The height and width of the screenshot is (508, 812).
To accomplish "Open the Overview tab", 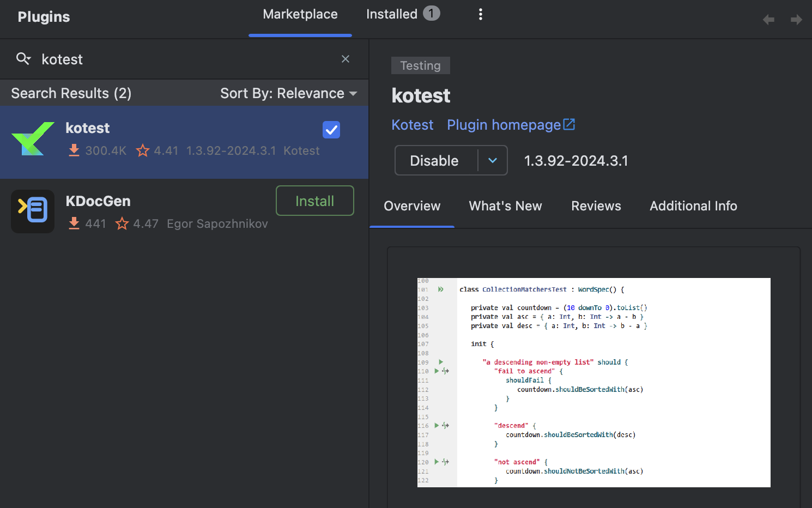I will [412, 206].
